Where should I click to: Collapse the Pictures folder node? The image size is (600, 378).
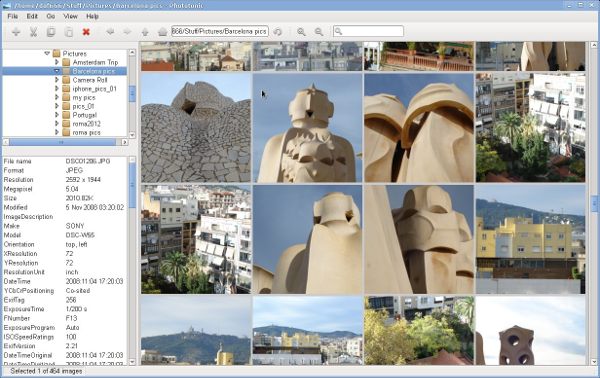(47, 54)
